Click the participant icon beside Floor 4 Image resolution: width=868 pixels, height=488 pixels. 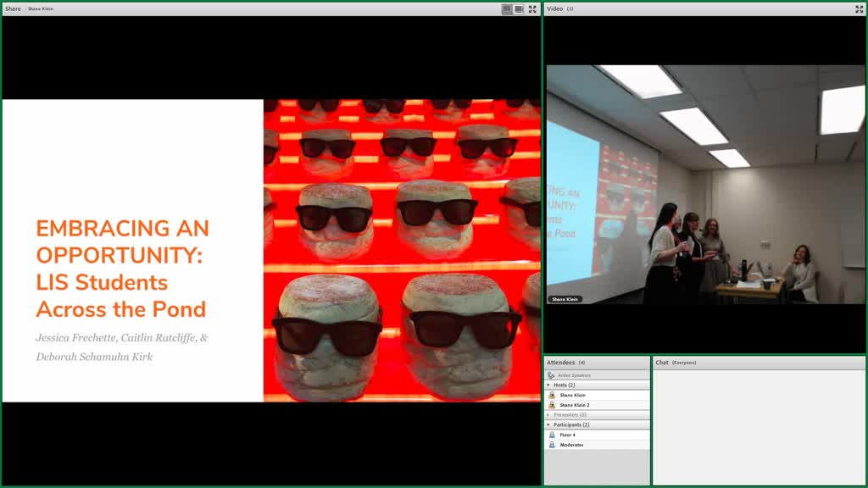pyautogui.click(x=552, y=435)
